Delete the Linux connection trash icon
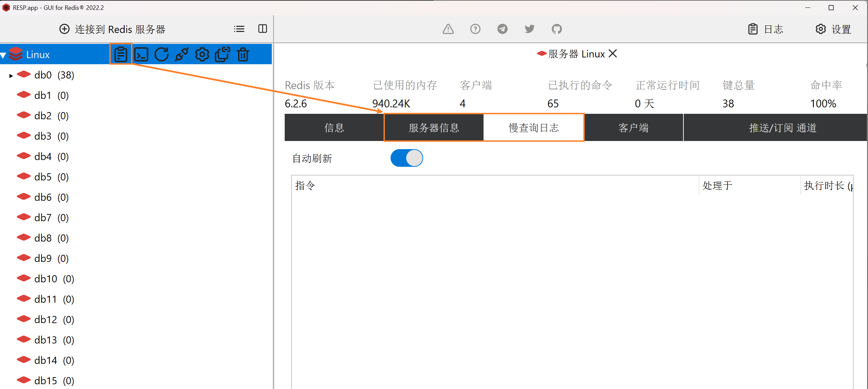 pos(243,54)
